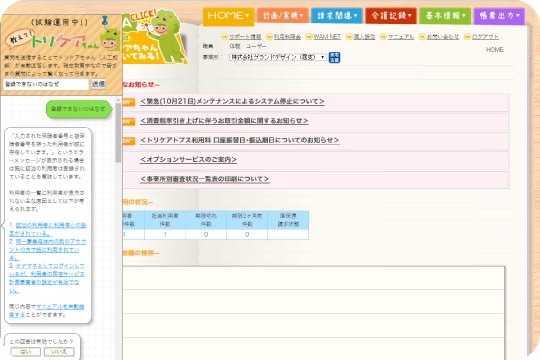The image size is (540, 360).
Task: Open the 個人設定 link
Action: click(364, 37)
